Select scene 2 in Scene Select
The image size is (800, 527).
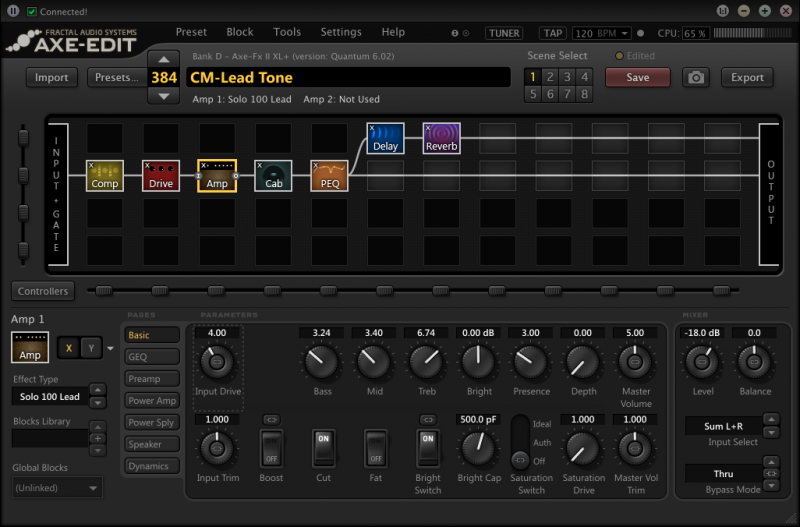pos(549,76)
